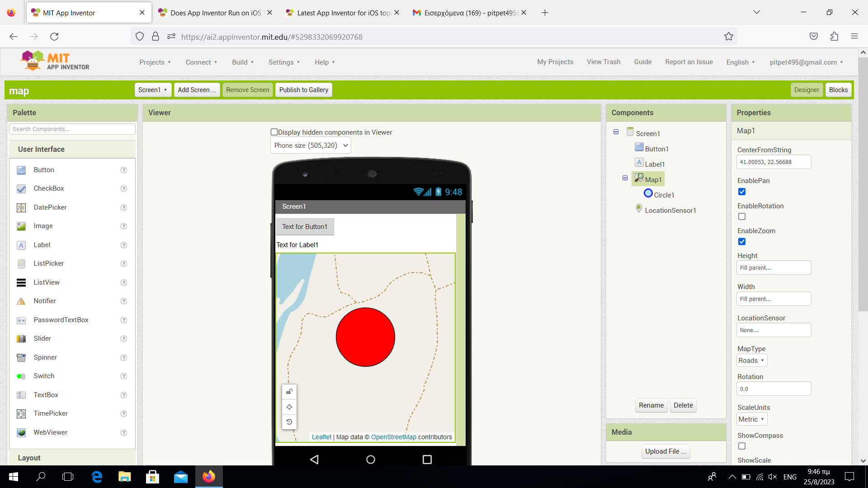The height and width of the screenshot is (488, 868).
Task: Click the CenterFromString input field
Action: [774, 162]
